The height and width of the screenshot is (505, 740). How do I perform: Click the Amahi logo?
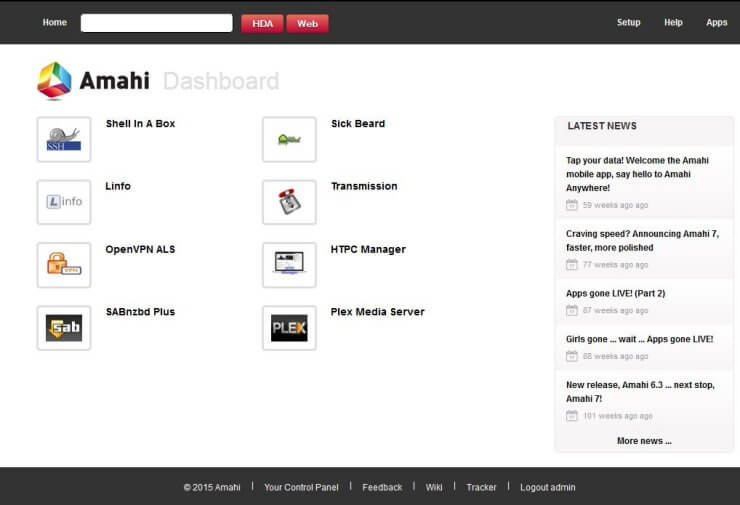(x=93, y=81)
